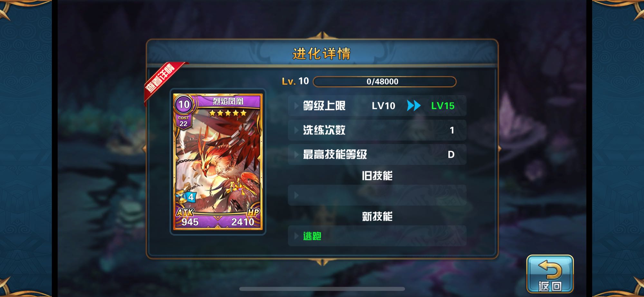Expand the empty 旧技能 row arrow
644x297 pixels.
tap(296, 195)
